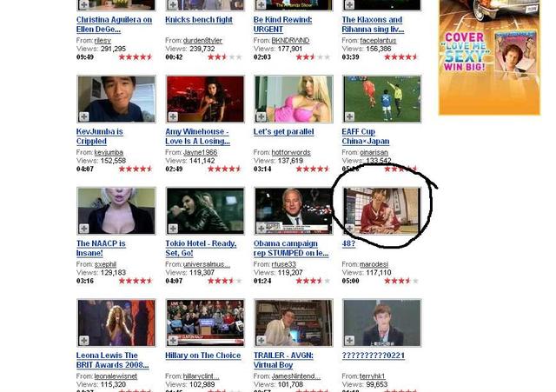Add AVGN Virtual Boy trailer to QuickList
The width and height of the screenshot is (556, 392).
(x=261, y=340)
